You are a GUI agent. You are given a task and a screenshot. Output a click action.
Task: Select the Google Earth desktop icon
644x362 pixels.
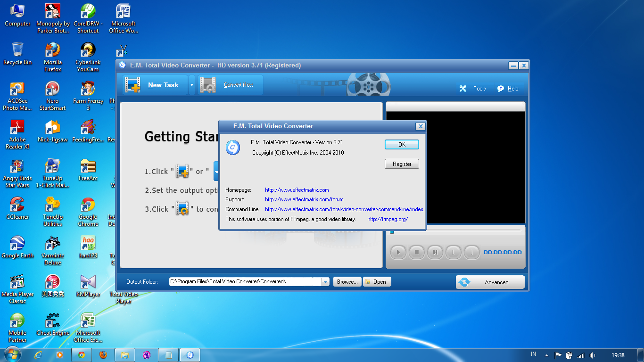click(x=17, y=247)
